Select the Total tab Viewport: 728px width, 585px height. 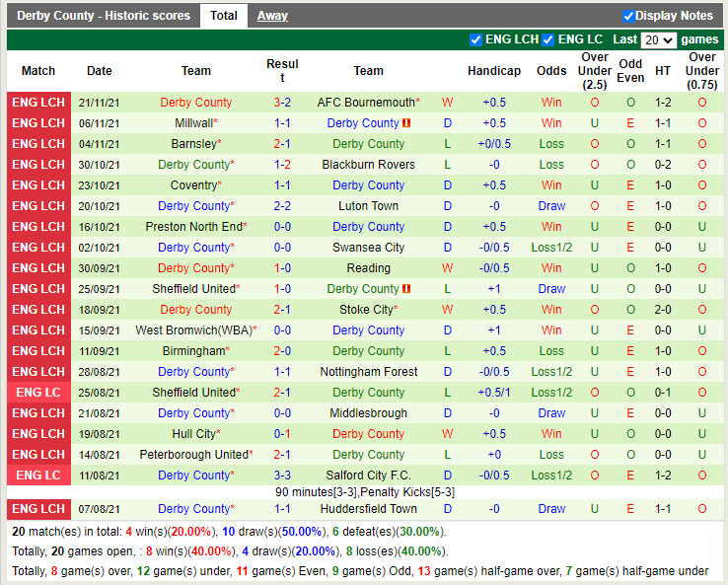click(x=224, y=16)
